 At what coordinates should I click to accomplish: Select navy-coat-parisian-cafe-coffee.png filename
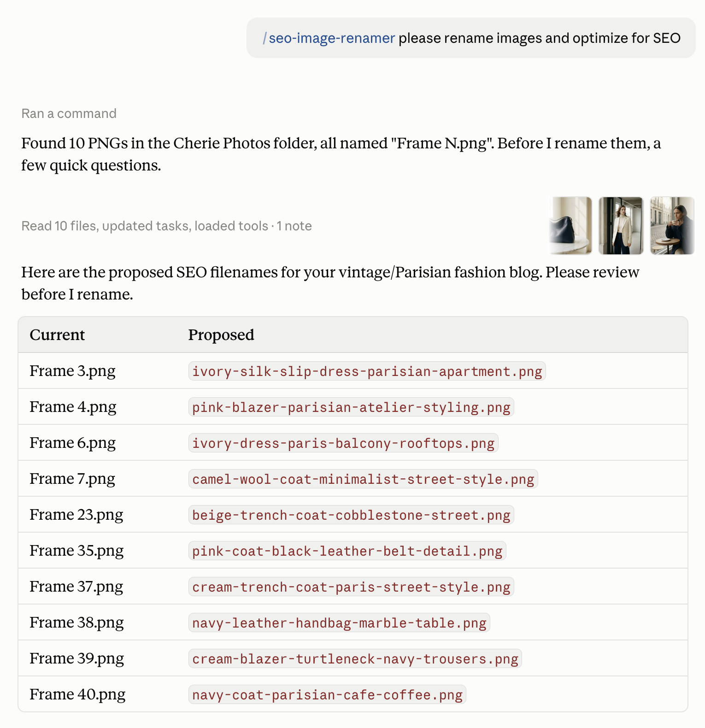pyautogui.click(x=327, y=694)
